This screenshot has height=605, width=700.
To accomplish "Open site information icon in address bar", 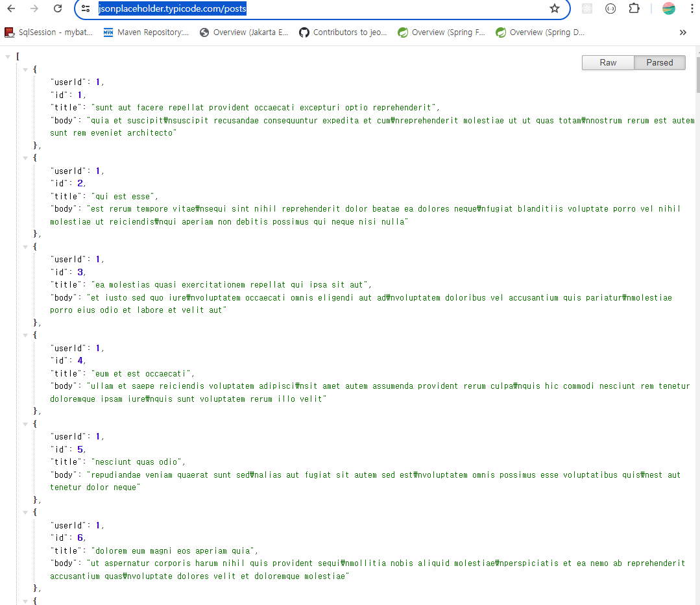I will 86,8.
